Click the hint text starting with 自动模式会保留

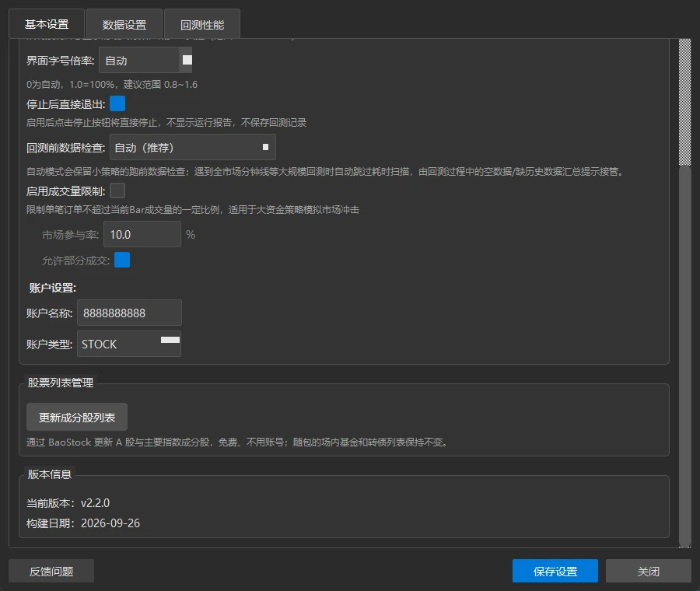(325, 171)
